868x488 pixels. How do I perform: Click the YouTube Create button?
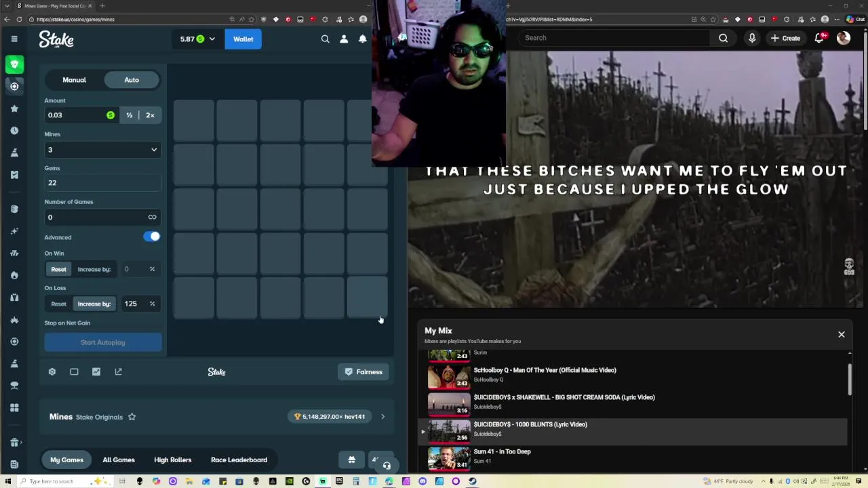pyautogui.click(x=785, y=38)
